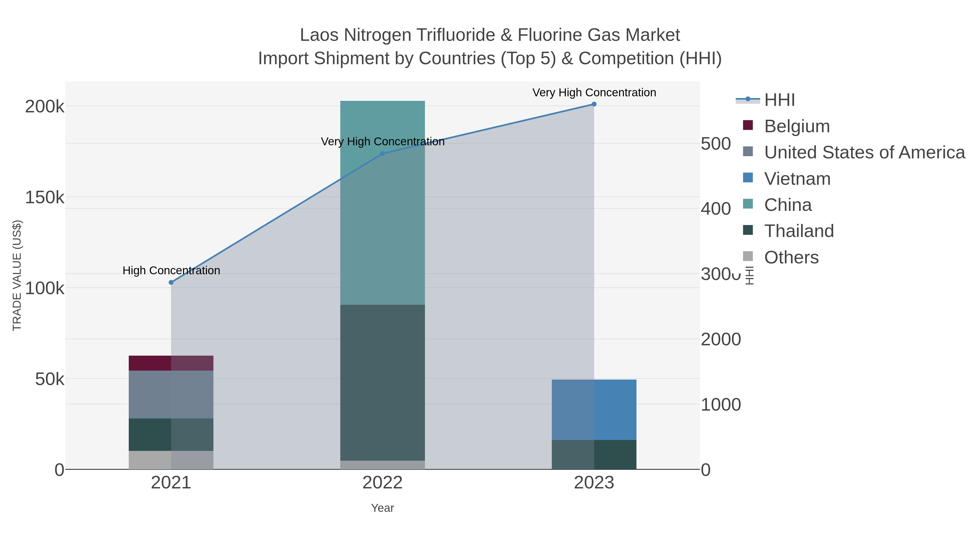Select the China bar segment in 2022
The width and height of the screenshot is (980, 551).
tap(382, 203)
